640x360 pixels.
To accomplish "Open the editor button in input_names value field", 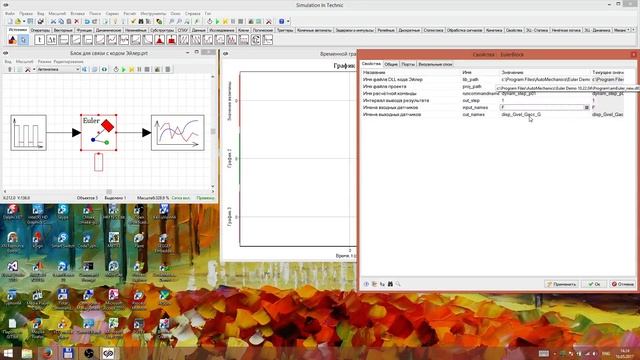I will tap(587, 107).
